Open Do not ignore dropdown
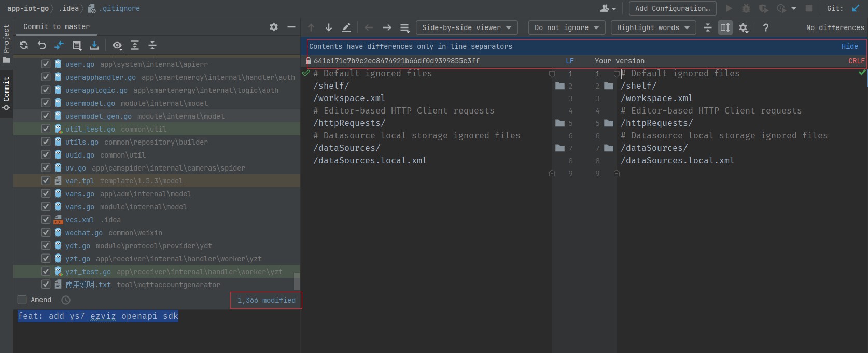The image size is (868, 353). (567, 27)
